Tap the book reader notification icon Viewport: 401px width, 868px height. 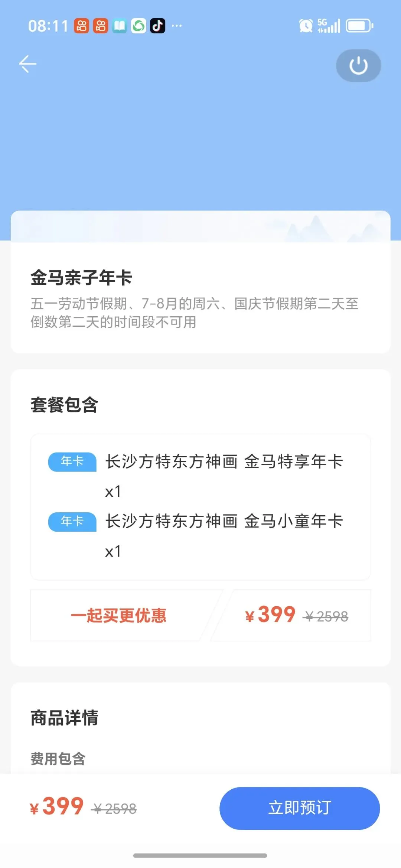[x=120, y=26]
